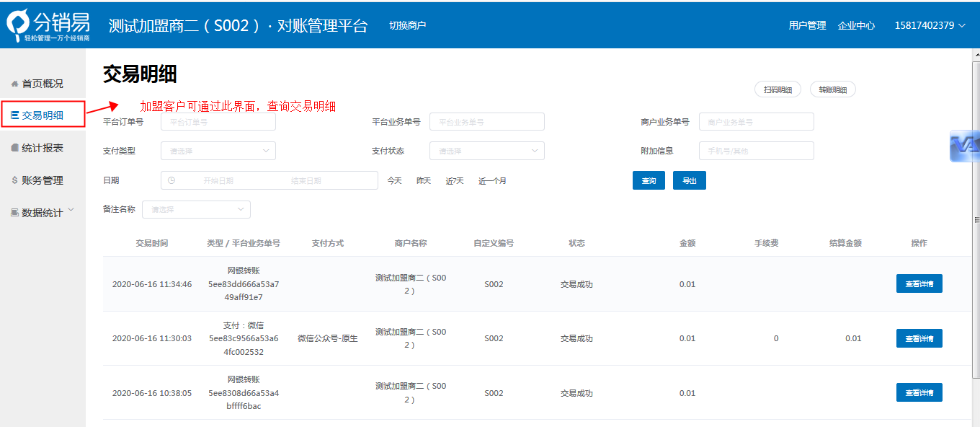Screen dimensions: 980x427
Task: Click the 平台订单号 input field
Action: tap(218, 122)
